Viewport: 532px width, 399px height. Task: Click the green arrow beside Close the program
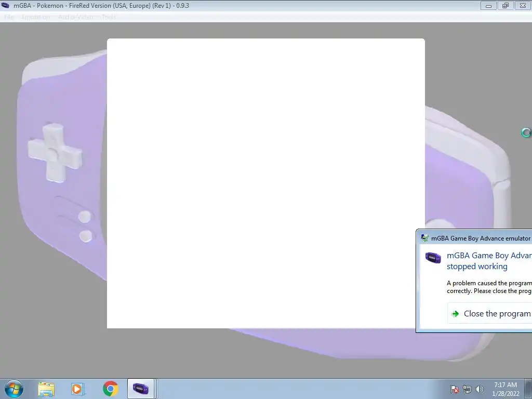click(x=456, y=314)
